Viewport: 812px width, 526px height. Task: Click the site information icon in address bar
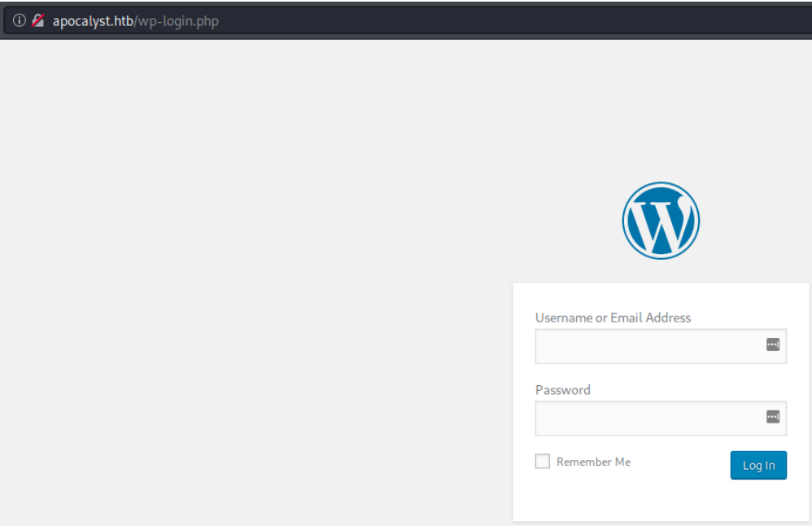pyautogui.click(x=20, y=20)
